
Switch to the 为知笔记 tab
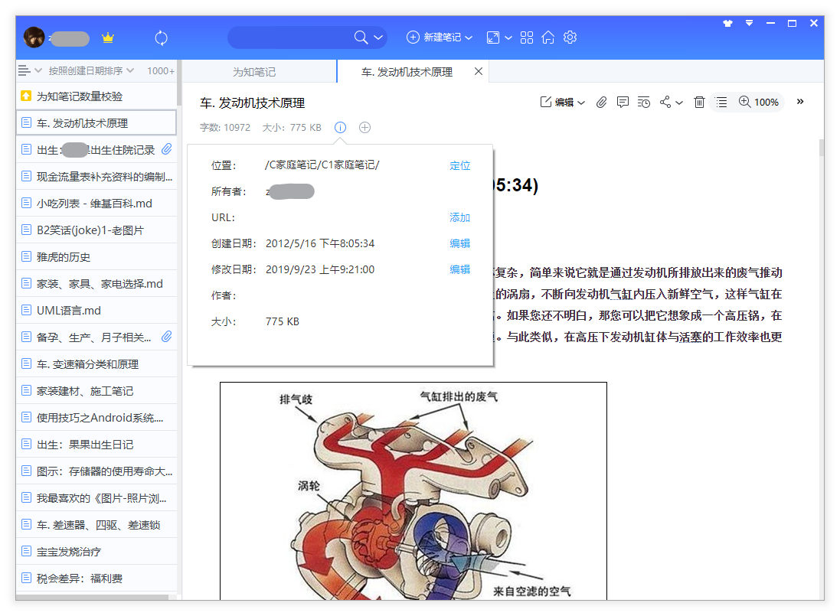pyautogui.click(x=254, y=72)
